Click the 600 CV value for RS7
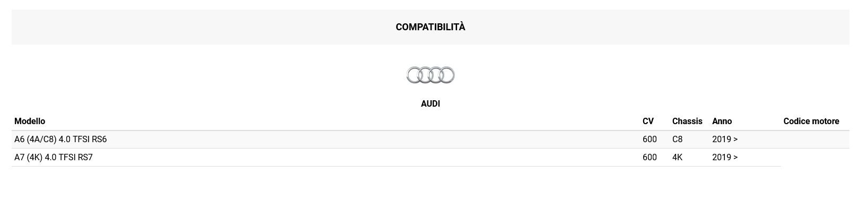Screen dimensions: 868x200 click(x=650, y=158)
